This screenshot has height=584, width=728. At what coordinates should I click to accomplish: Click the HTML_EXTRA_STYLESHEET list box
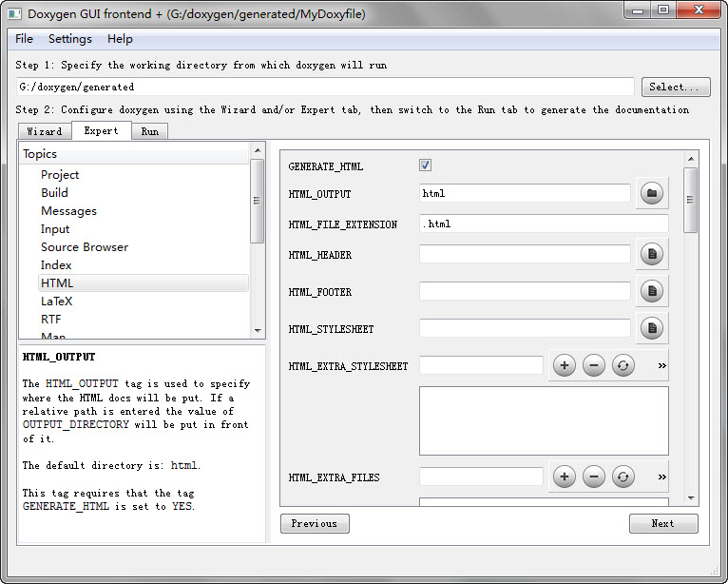(544, 421)
